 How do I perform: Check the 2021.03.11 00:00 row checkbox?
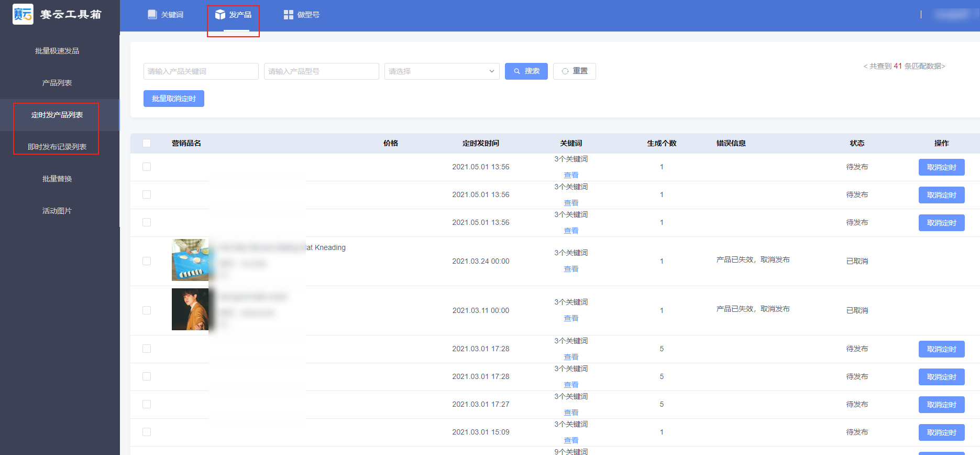[x=147, y=310]
